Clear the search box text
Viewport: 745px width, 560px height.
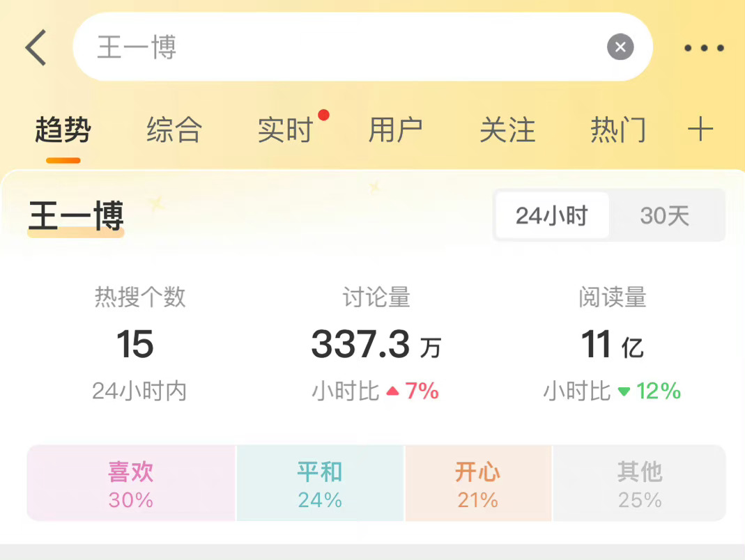(x=620, y=47)
